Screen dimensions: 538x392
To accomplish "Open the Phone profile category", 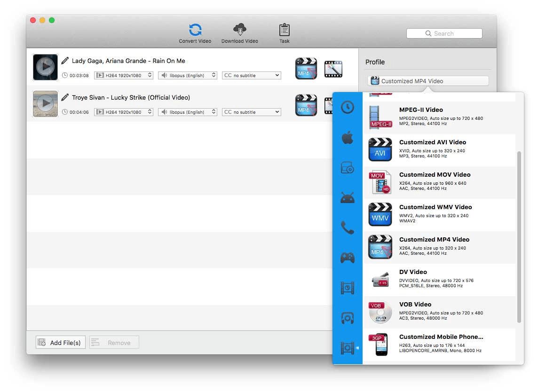I will pyautogui.click(x=348, y=228).
